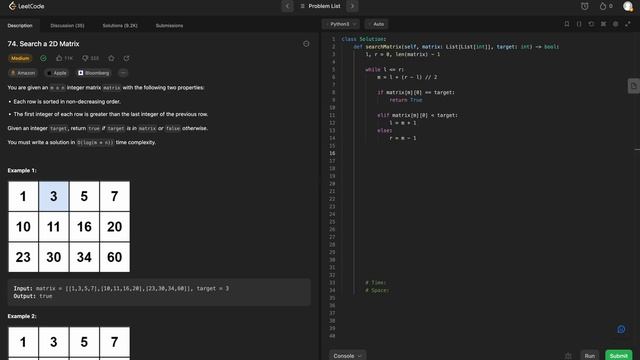Open feedback icon beside problem title

[306, 44]
